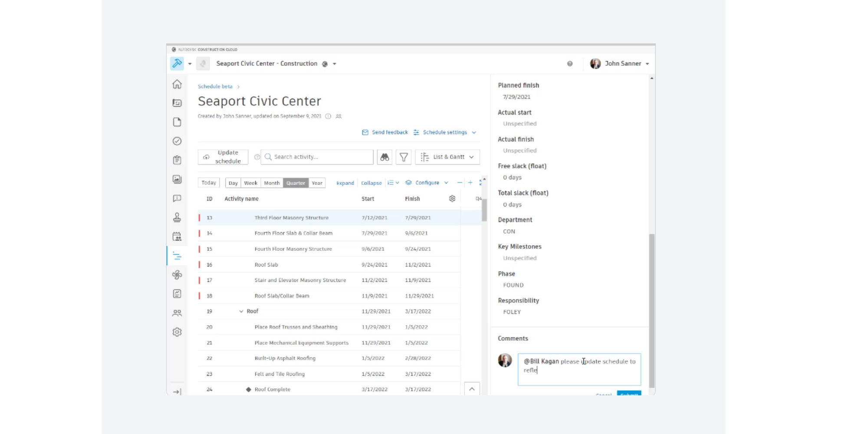The image size is (868, 434).
Task: Select Third Floor Masonry Structure row
Action: pyautogui.click(x=329, y=218)
